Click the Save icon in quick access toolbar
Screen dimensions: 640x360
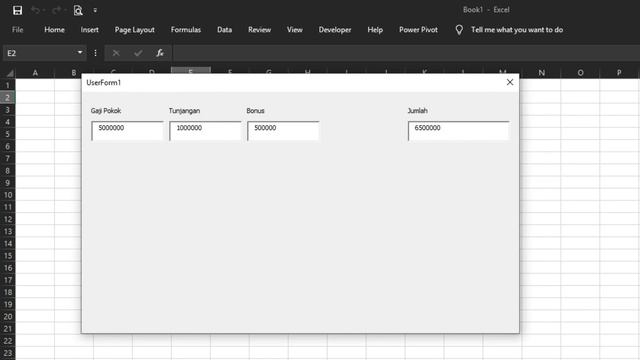(17, 10)
